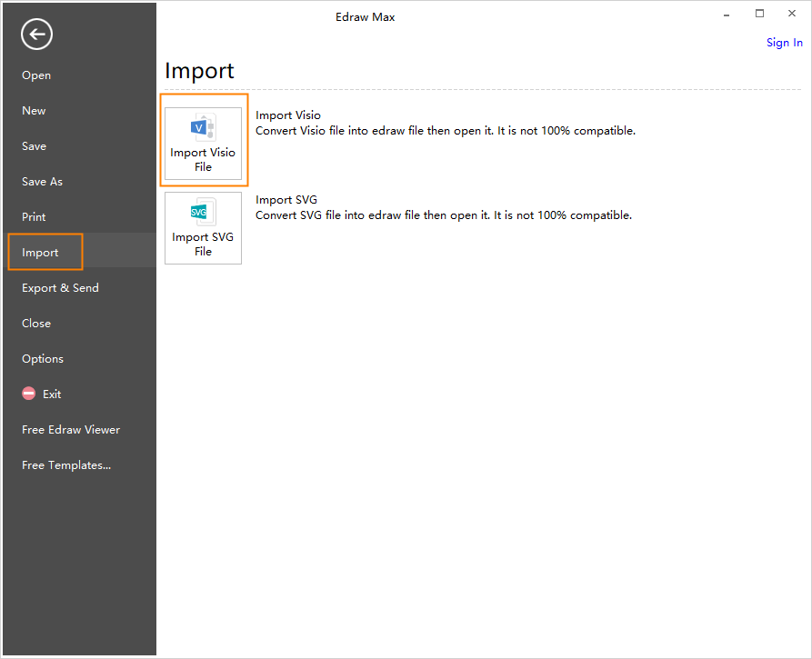Open Export & Send section
The width and height of the screenshot is (812, 659).
pyautogui.click(x=60, y=288)
